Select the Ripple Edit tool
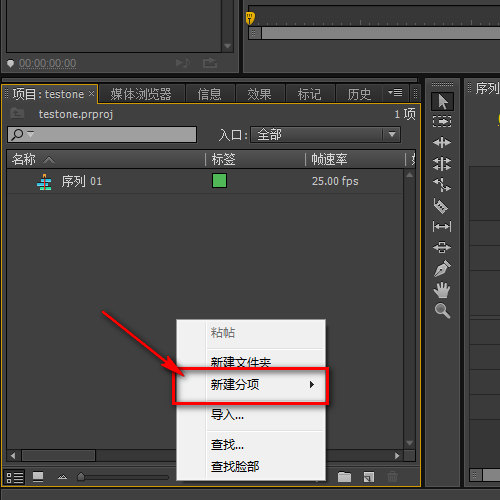This screenshot has width=500, height=500. (442, 143)
